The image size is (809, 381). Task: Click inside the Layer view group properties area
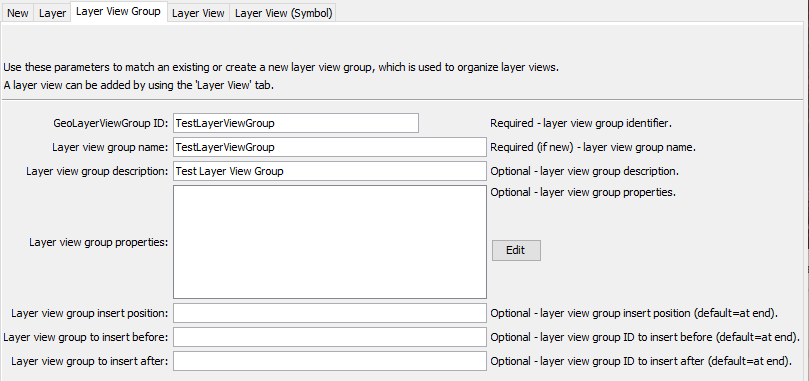[x=330, y=242]
